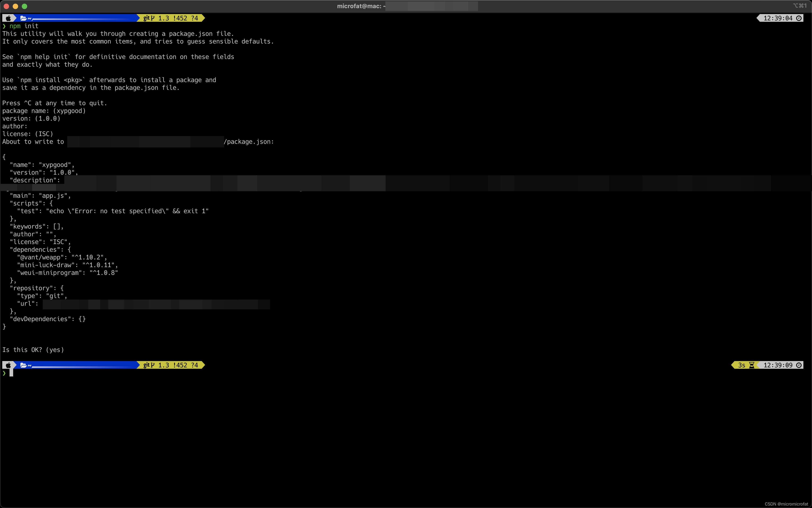Click the "/package.json:" path ending
The height and width of the screenshot is (508, 812).
pos(249,142)
